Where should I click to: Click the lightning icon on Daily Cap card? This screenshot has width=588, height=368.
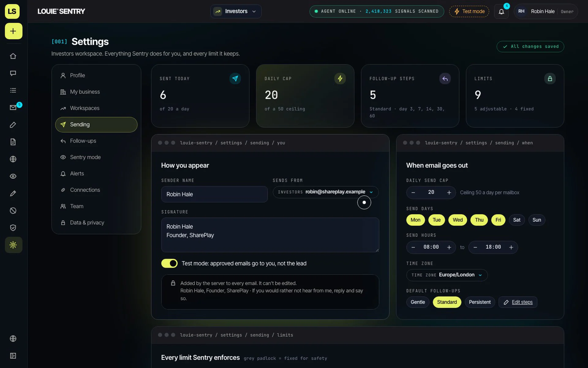pos(340,79)
